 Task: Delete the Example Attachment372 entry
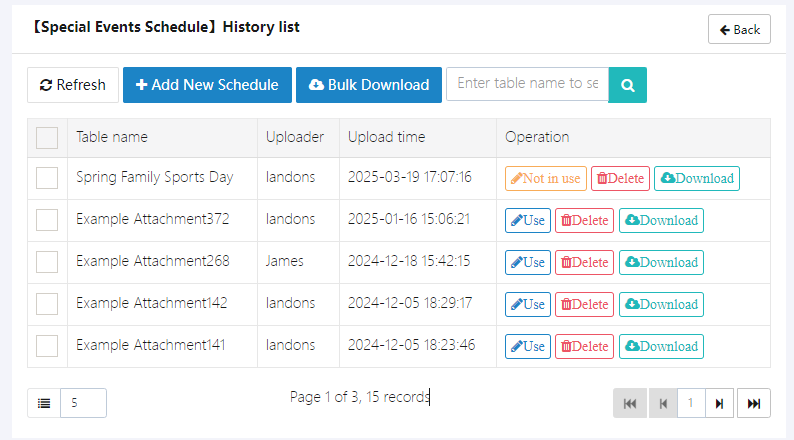(x=584, y=221)
